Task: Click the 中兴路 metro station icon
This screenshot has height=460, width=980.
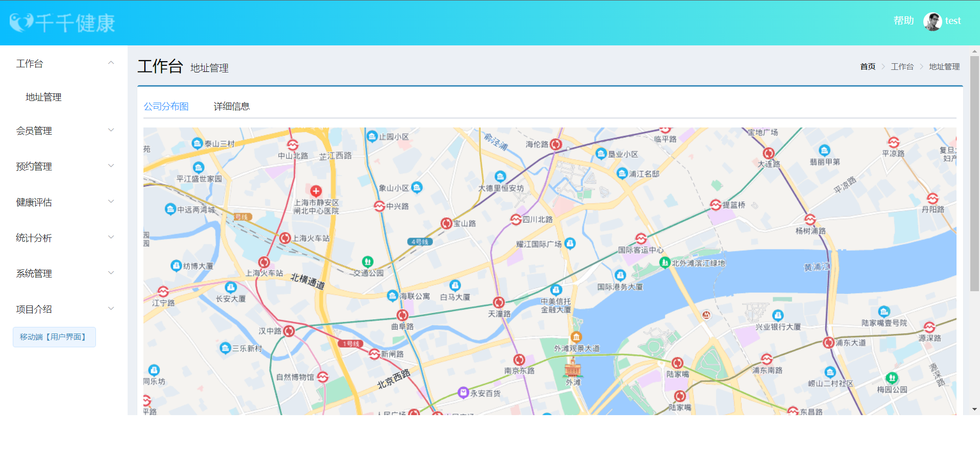Action: (379, 206)
